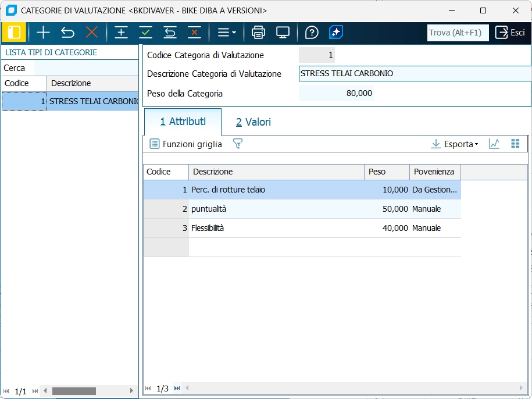The width and height of the screenshot is (532, 399).
Task: Click Manuale cell in puntualità row
Action: pos(435,209)
